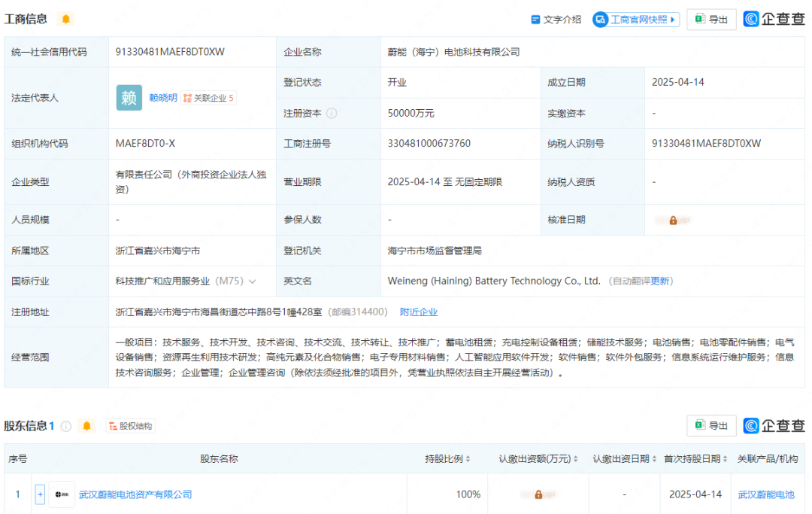Open the 武汉蔚能电池 related product link
Screen dimensions: 812x514
click(765, 494)
